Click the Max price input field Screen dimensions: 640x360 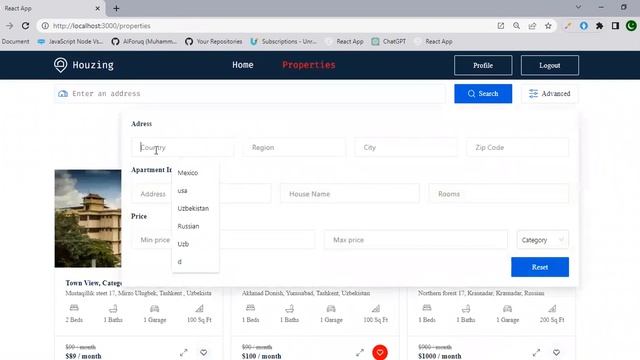pyautogui.click(x=416, y=240)
